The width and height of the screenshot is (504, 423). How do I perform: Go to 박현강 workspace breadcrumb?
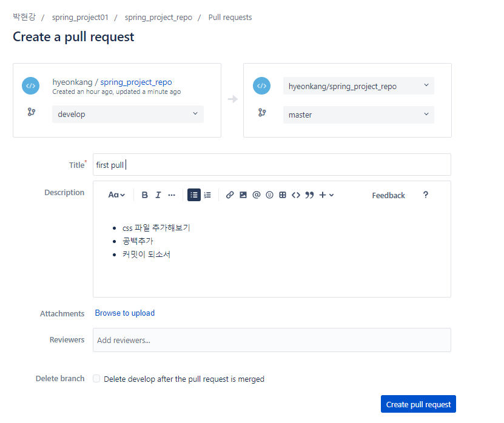[x=24, y=17]
